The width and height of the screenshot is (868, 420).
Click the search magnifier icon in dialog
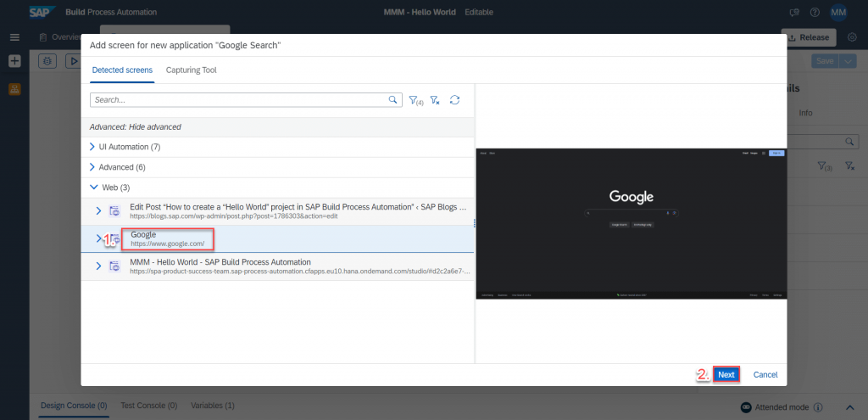click(392, 100)
